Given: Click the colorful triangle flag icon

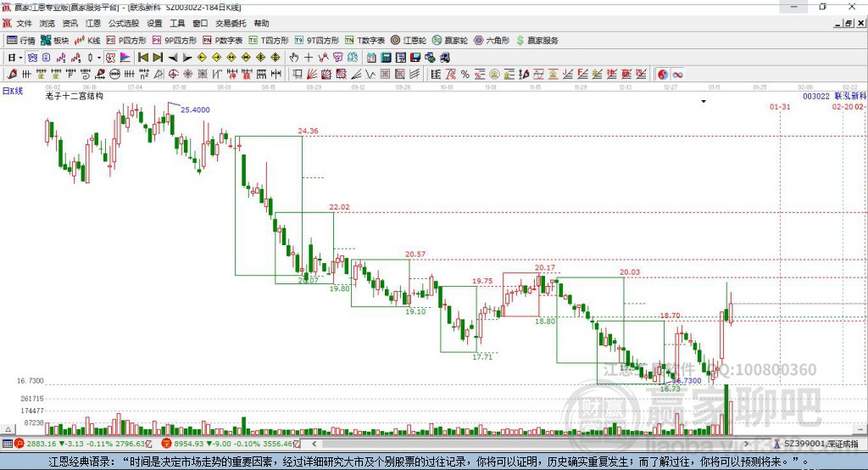Looking at the screenshot, I should [x=125, y=58].
